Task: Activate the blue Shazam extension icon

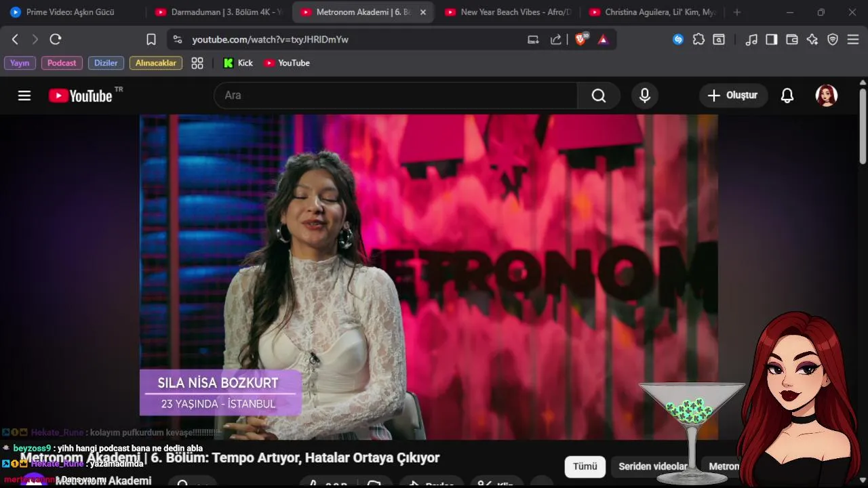Action: coord(678,39)
